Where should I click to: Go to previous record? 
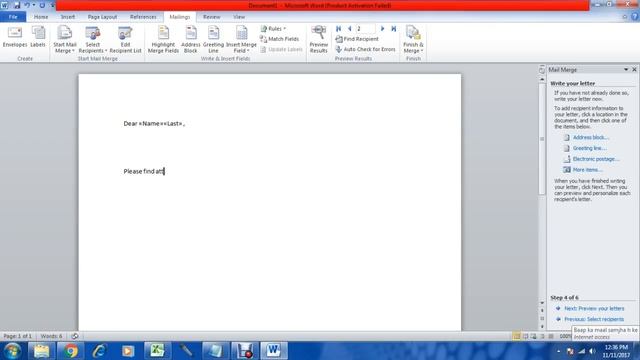point(349,29)
